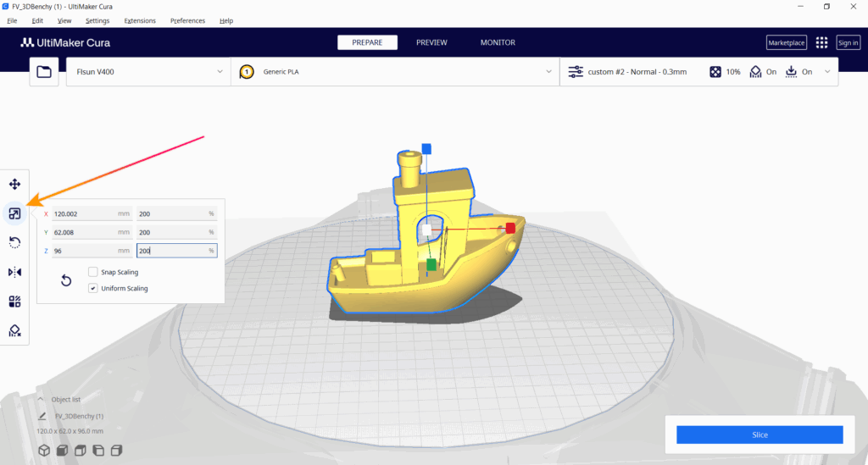The image size is (868, 465).
Task: Switch to the MONITOR stage
Action: 498,42
